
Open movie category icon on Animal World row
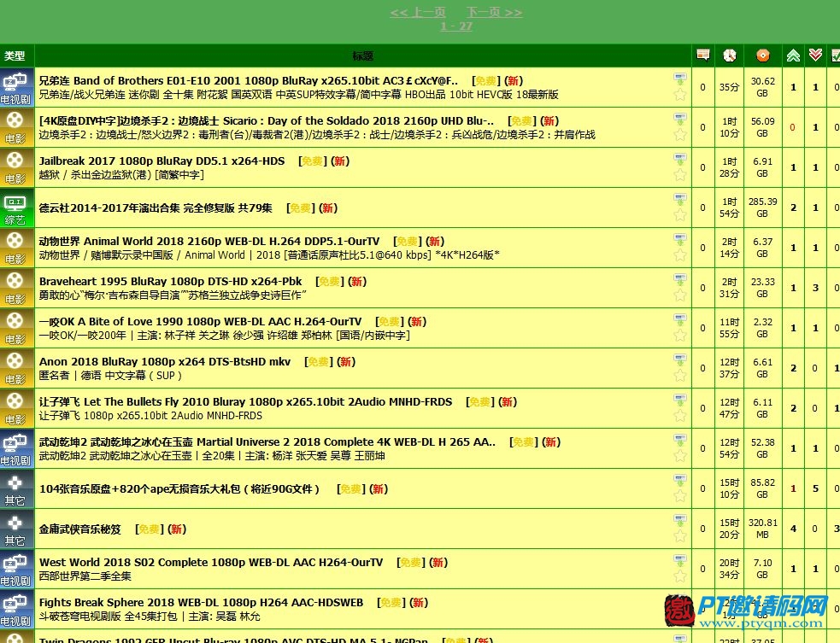point(16,248)
